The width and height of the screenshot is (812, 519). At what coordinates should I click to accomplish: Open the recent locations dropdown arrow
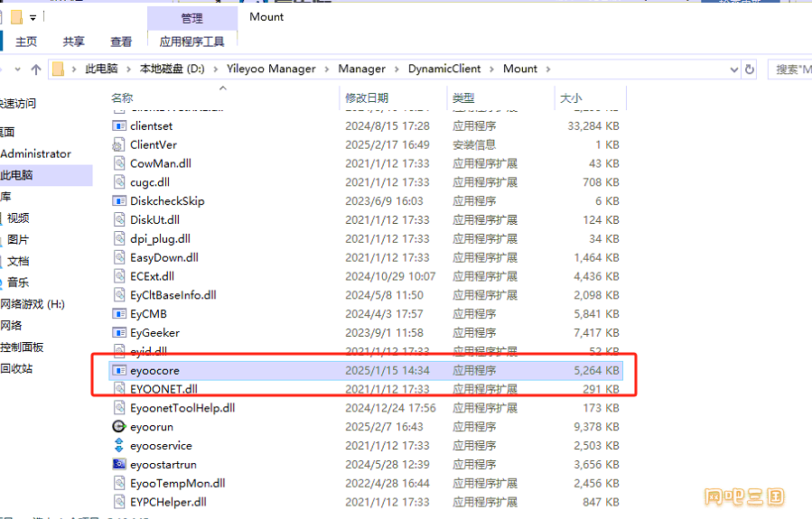point(17,69)
